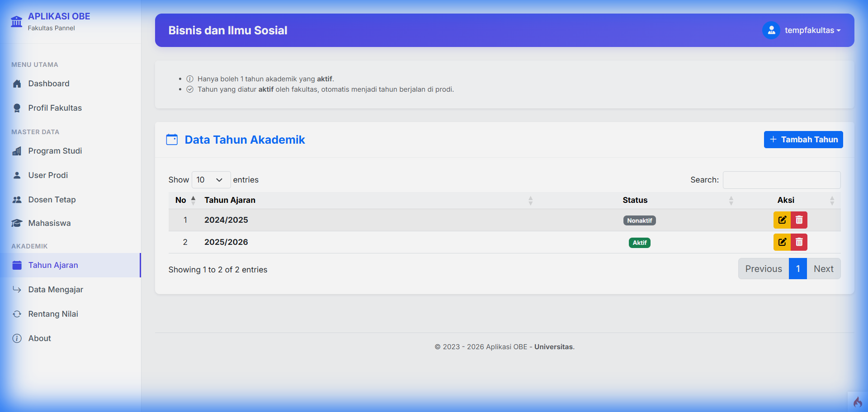The width and height of the screenshot is (868, 412).
Task: Go to Program Studi menu item
Action: tap(55, 151)
